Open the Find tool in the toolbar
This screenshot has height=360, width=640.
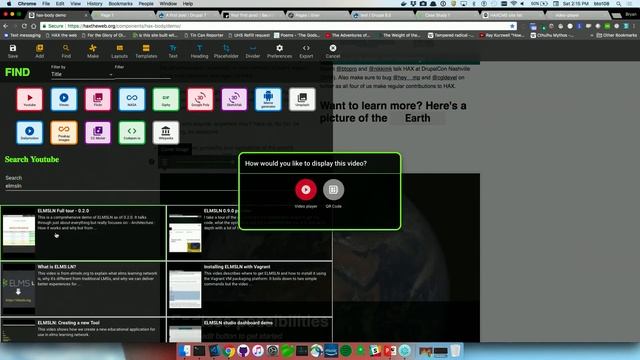pyautogui.click(x=66, y=51)
